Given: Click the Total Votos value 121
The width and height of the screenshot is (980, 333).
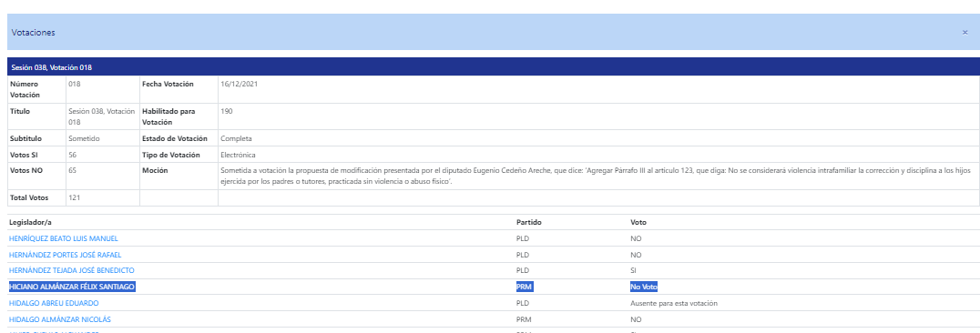Looking at the screenshot, I should 75,197.
